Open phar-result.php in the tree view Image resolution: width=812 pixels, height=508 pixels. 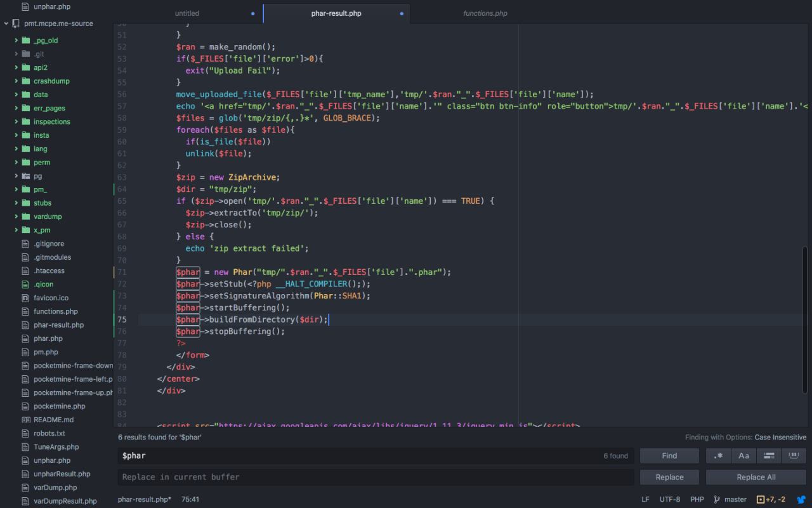[x=58, y=325]
